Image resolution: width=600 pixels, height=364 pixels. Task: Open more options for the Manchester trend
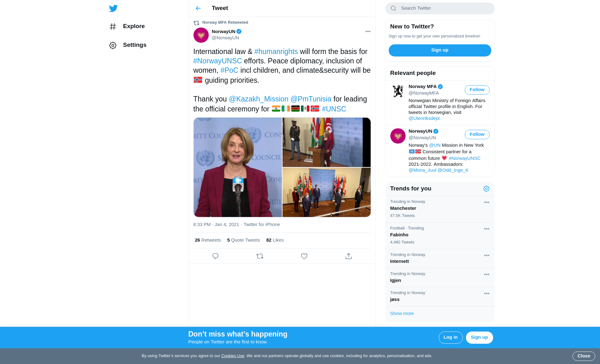(487, 202)
